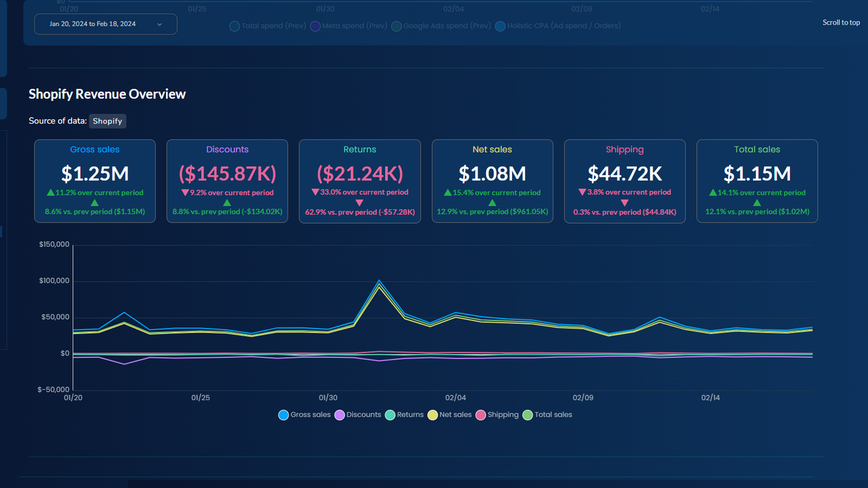868x488 pixels.
Task: Toggle Meta spend (Prev) legend series
Action: click(349, 26)
